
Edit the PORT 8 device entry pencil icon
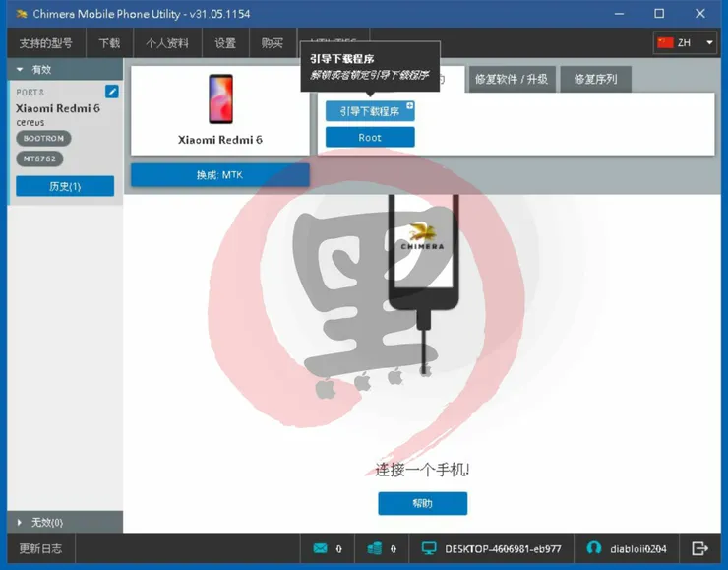click(x=112, y=92)
